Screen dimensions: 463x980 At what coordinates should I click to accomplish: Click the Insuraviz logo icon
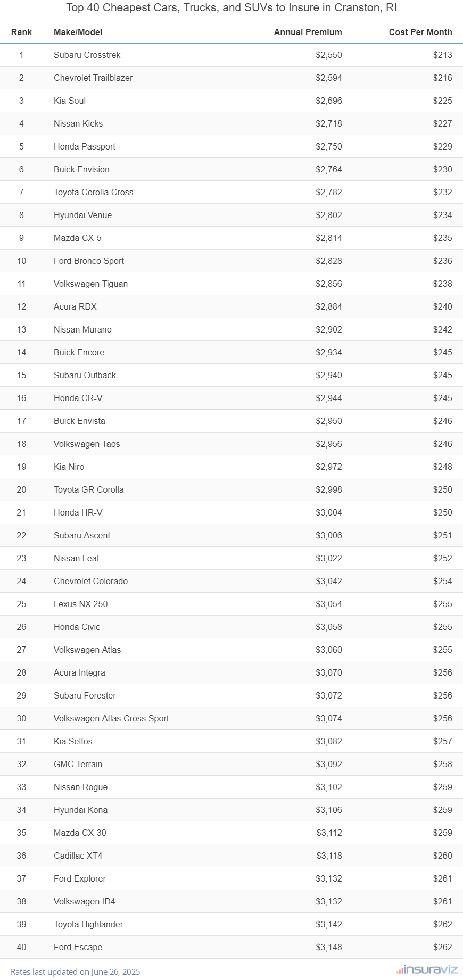tap(427, 969)
